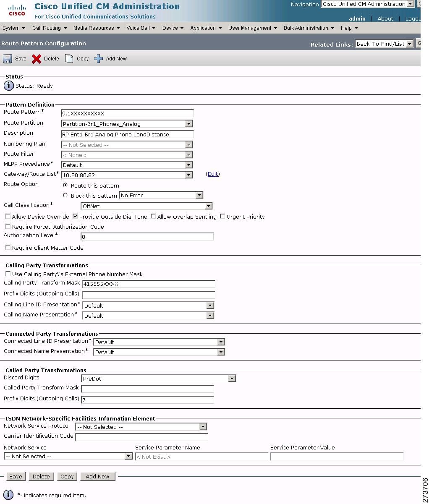429x504 pixels.
Task: Open the User Management menu
Action: [253, 28]
